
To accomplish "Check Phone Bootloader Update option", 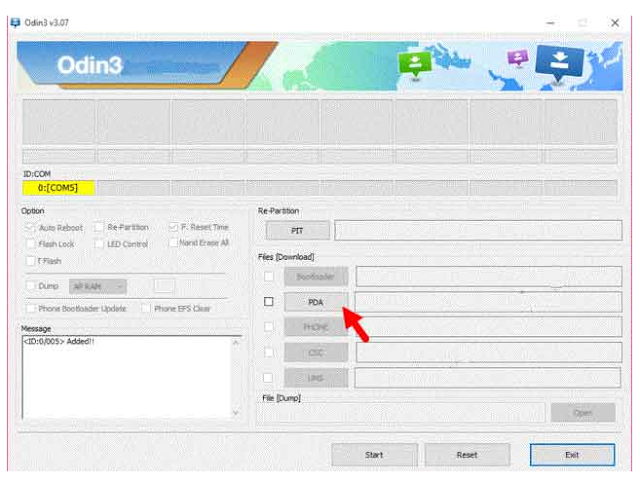I will (31, 308).
